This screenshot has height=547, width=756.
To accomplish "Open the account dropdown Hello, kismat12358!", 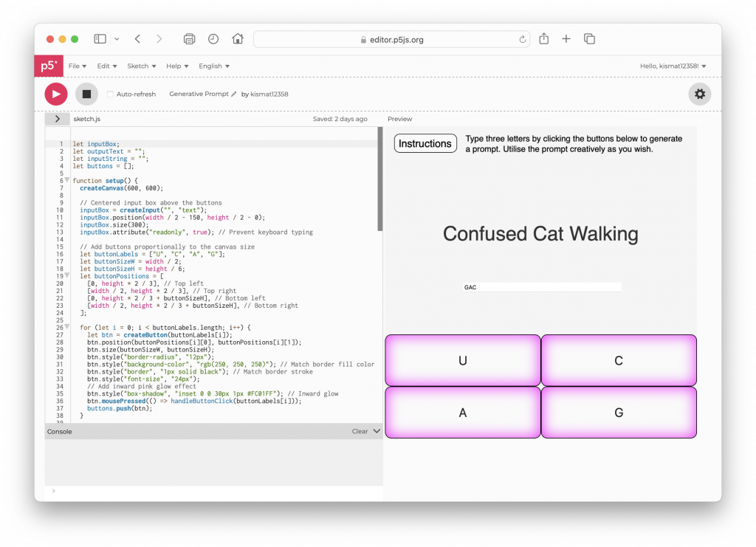I will point(673,66).
